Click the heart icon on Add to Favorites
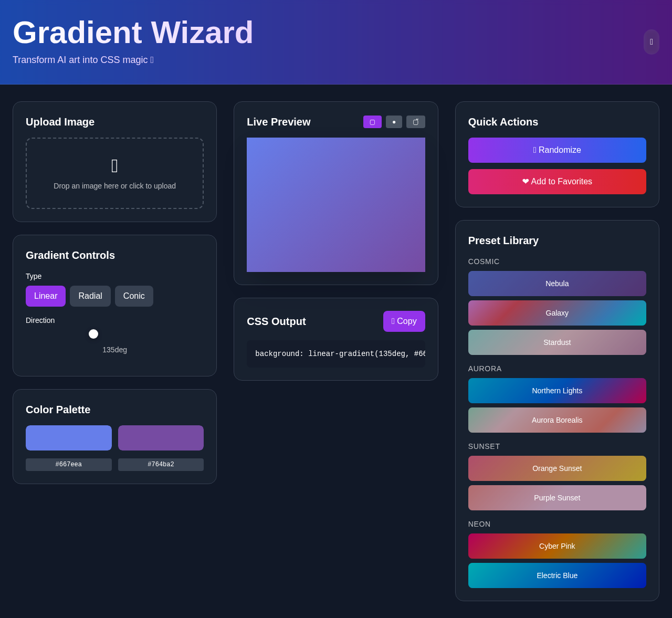This screenshot has width=672, height=618. 526,181
